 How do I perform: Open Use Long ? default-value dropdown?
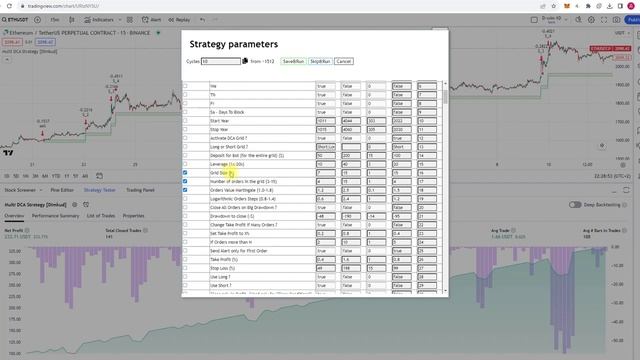[x=402, y=277]
